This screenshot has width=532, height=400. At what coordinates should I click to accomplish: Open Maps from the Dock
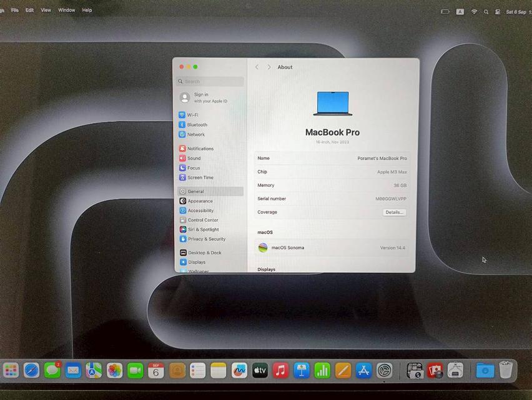[x=94, y=370]
